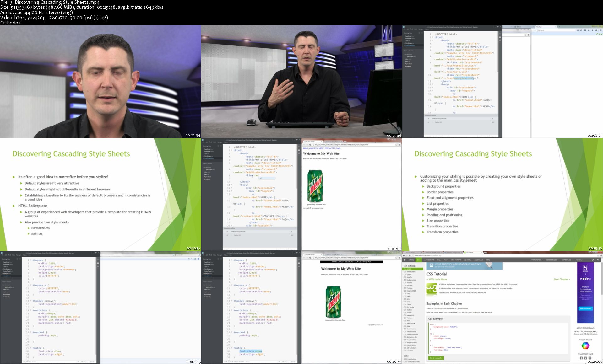Open CSS Backgrounds in the W3Schools sidebar
This screenshot has width=603, height=364.
[410, 280]
